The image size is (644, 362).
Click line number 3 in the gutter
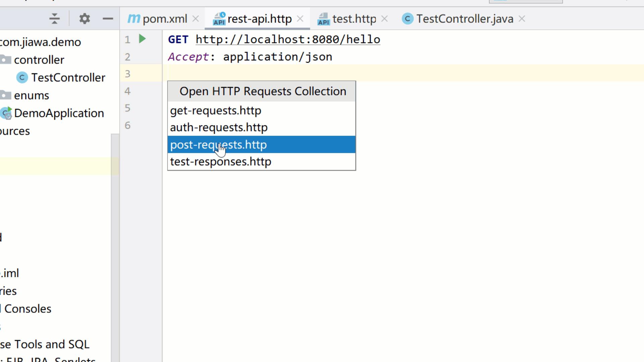click(x=127, y=74)
